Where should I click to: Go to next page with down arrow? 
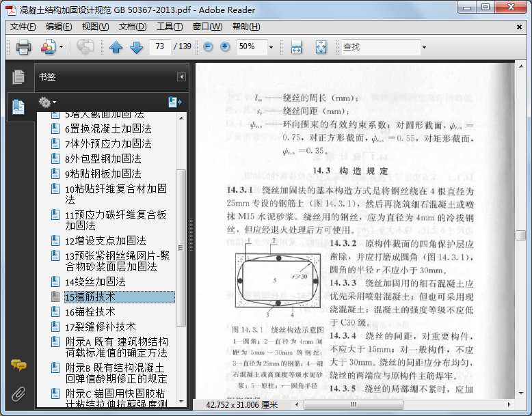pos(136,46)
